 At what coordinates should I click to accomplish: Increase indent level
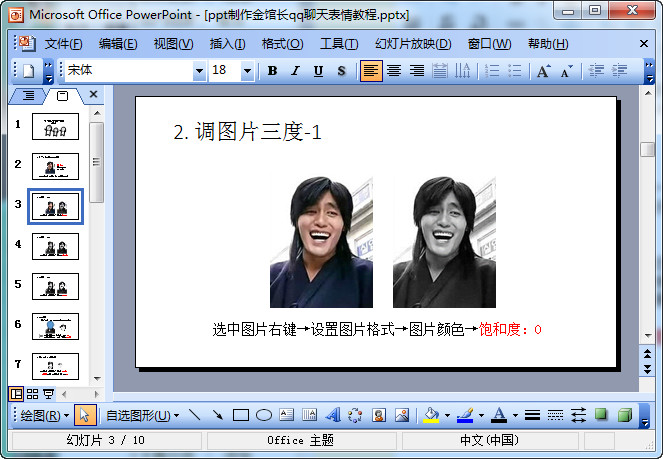point(619,71)
